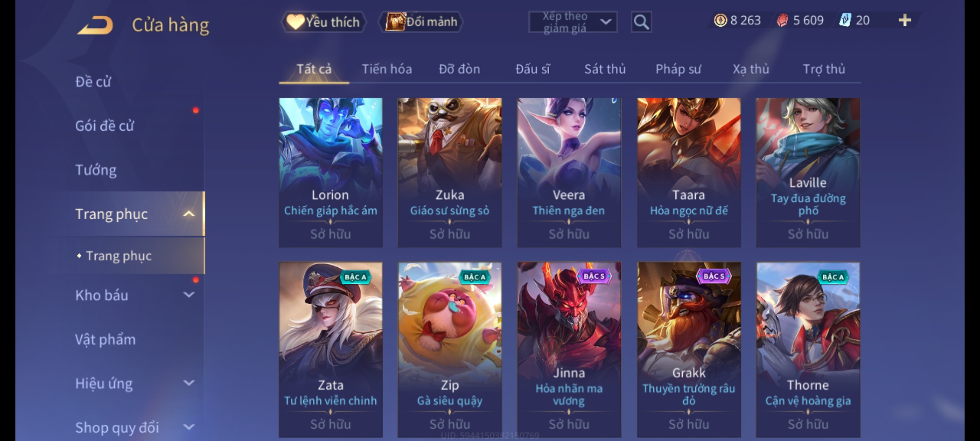Tap the gold coin currency icon
This screenshot has width=980, height=441.
(720, 20)
